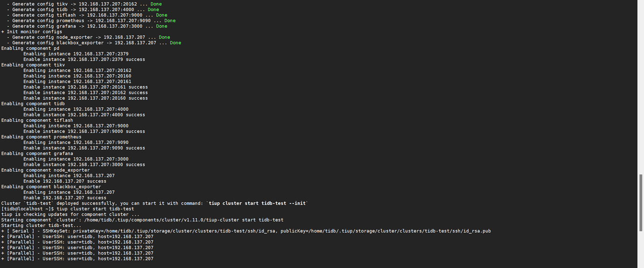Click the green Done after blackbox_exporter config
Viewport: 644px width, 268px height.
[x=175, y=43]
